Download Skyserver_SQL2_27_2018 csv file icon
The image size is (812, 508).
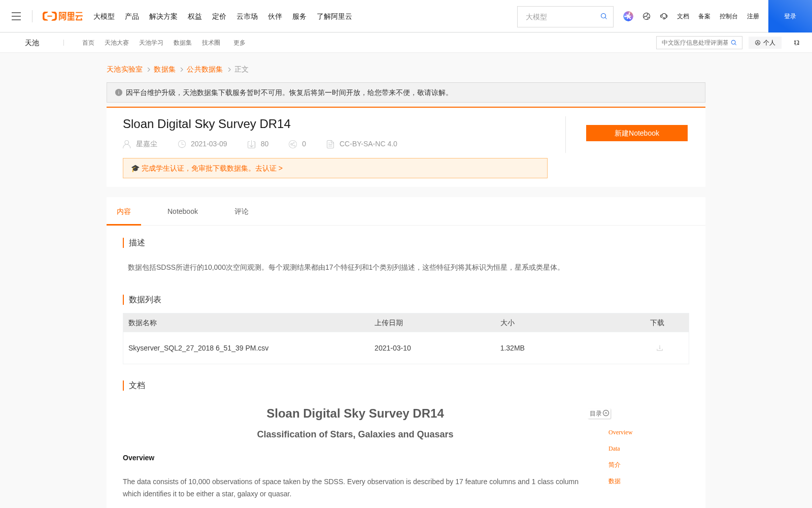click(x=660, y=348)
